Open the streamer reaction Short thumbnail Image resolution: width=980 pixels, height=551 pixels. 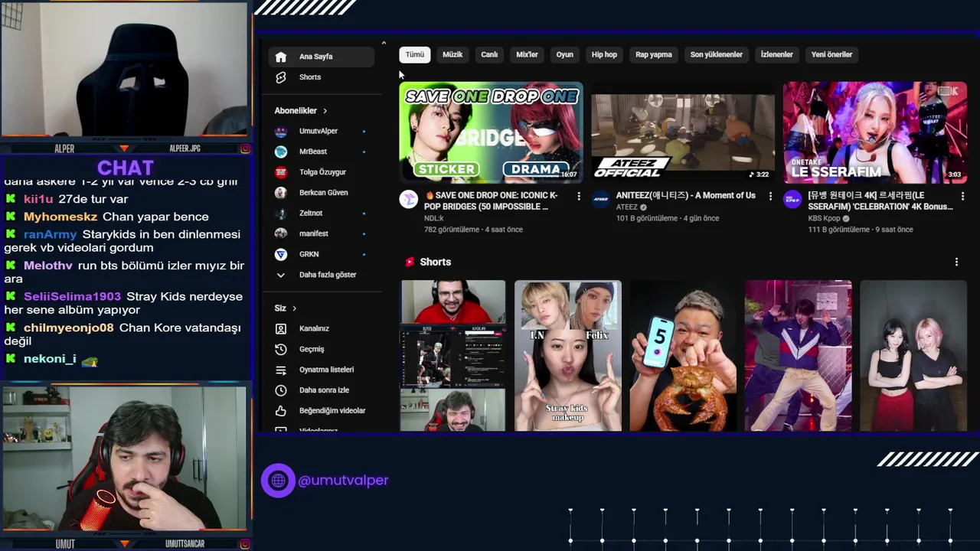(x=452, y=355)
